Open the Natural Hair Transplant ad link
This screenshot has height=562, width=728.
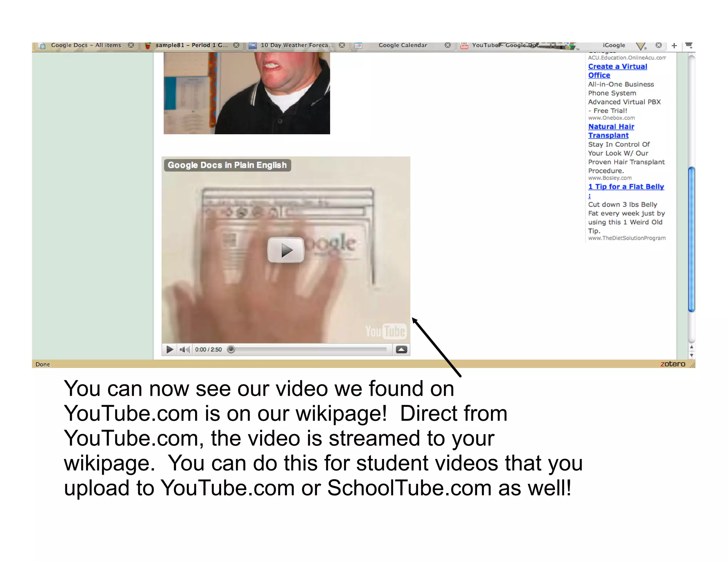pyautogui.click(x=611, y=131)
